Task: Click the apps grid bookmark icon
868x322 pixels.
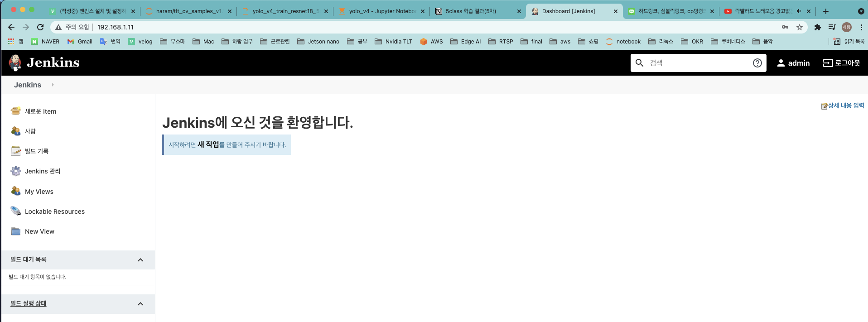Action: pyautogui.click(x=11, y=41)
